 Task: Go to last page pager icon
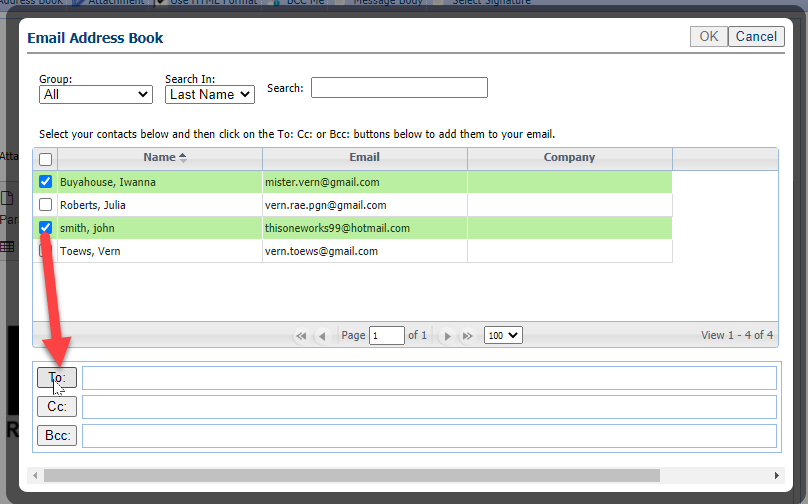467,336
